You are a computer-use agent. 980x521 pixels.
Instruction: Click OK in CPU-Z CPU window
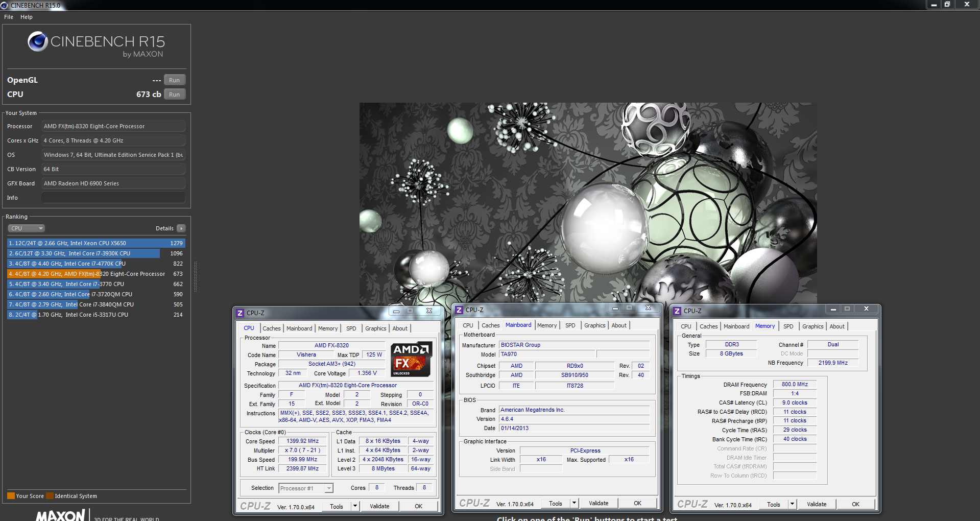click(419, 506)
